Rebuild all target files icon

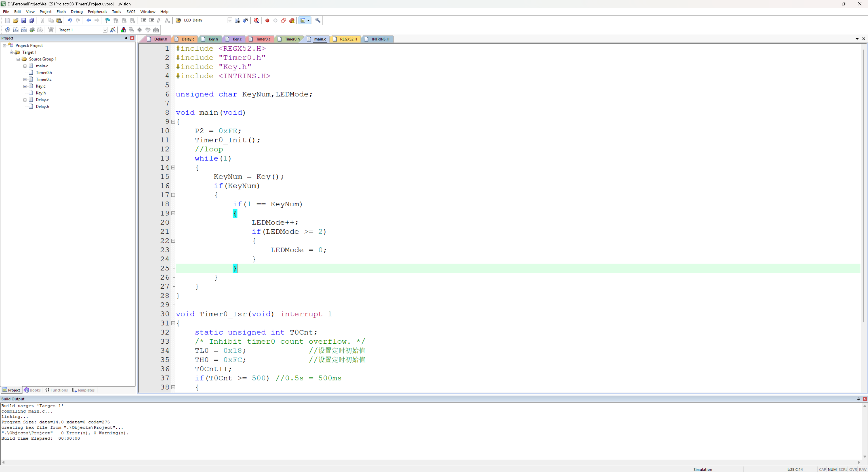24,30
